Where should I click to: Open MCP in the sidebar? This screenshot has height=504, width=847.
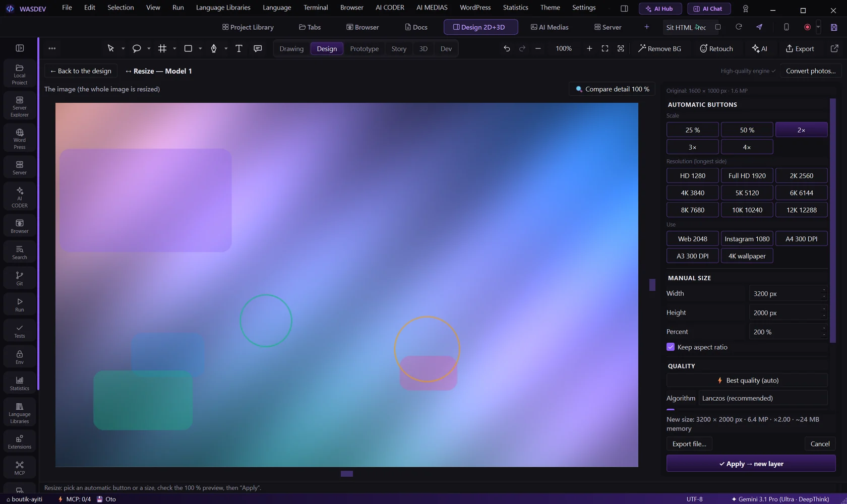tap(20, 468)
